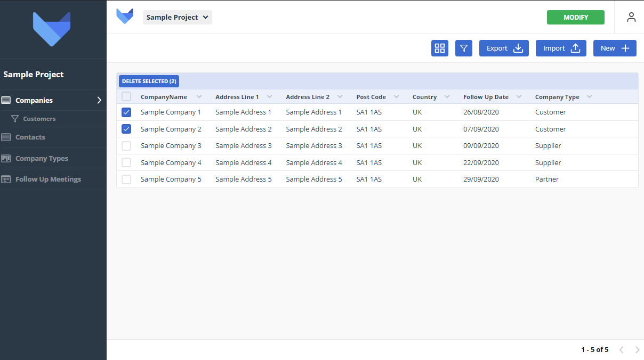Click the user profile icon
The image size is (644, 360).
click(x=631, y=17)
